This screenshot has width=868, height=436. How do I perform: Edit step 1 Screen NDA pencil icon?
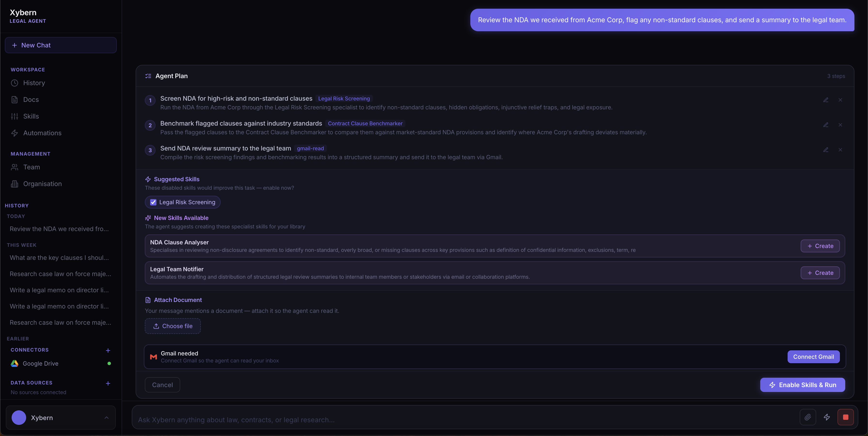[826, 100]
